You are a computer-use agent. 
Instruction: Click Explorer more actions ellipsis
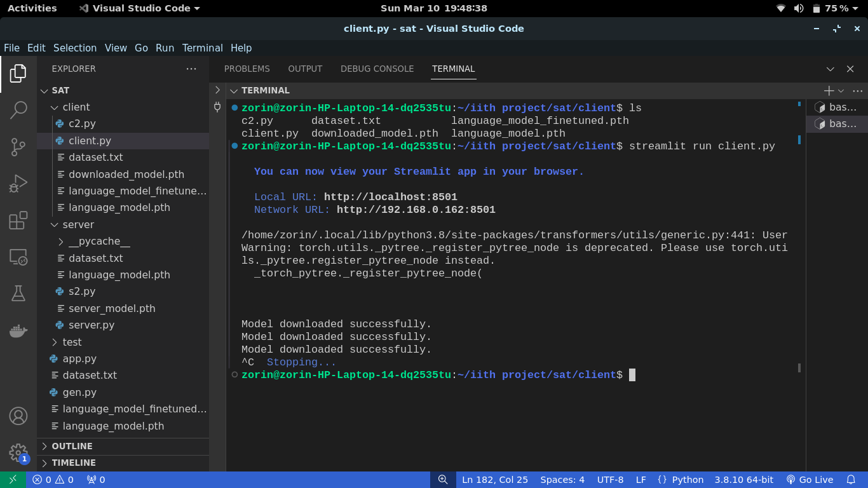click(x=191, y=69)
